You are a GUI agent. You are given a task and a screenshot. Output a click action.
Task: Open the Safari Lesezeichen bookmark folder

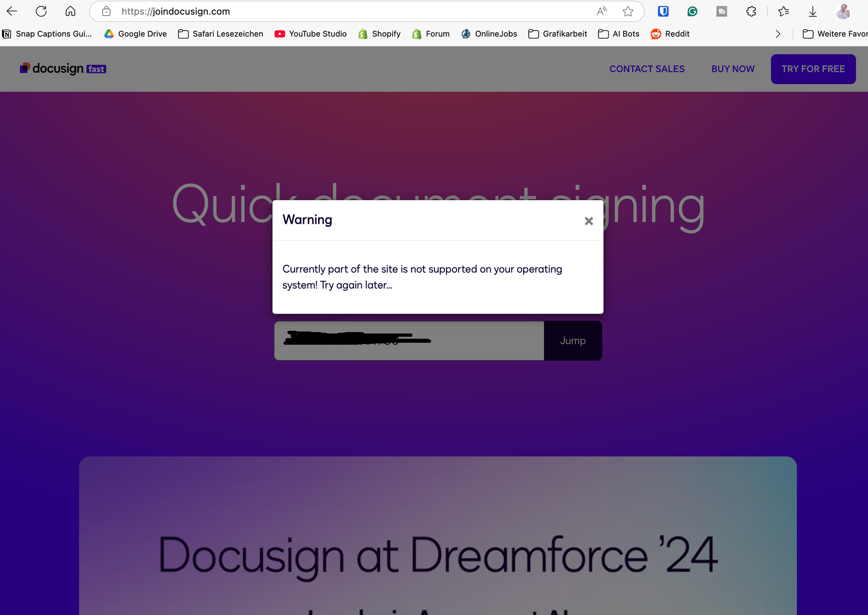(221, 34)
